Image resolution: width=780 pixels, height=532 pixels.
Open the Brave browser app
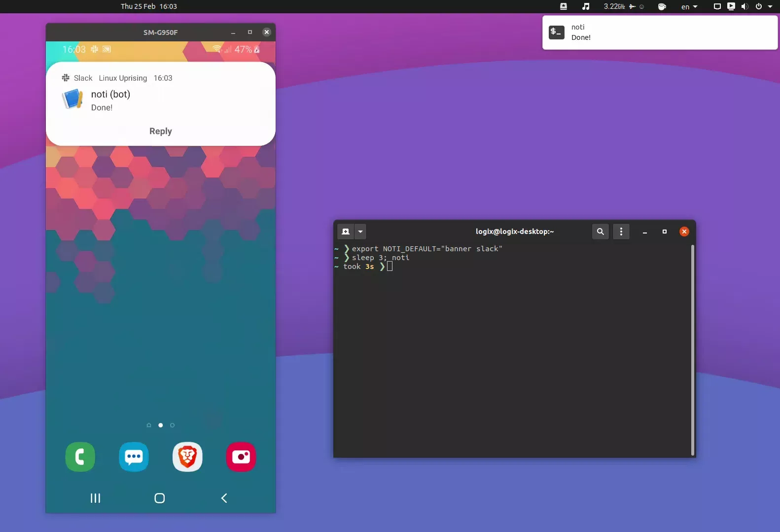point(187,457)
